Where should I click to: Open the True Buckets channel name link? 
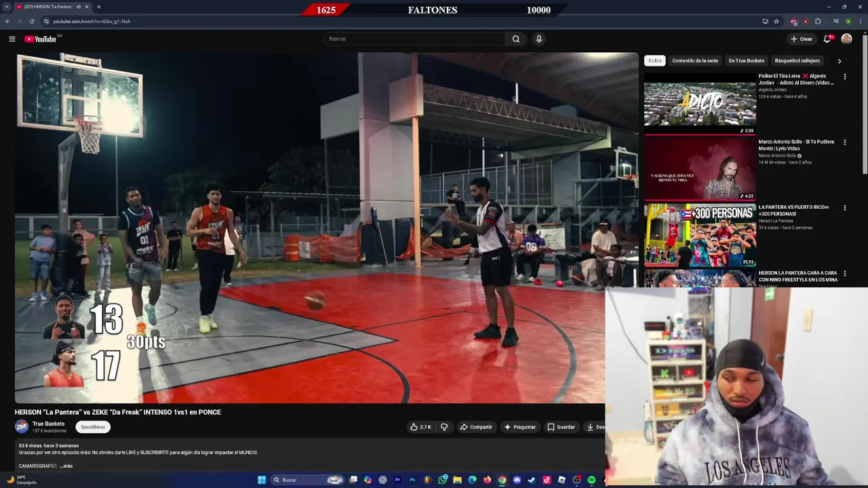(49, 424)
